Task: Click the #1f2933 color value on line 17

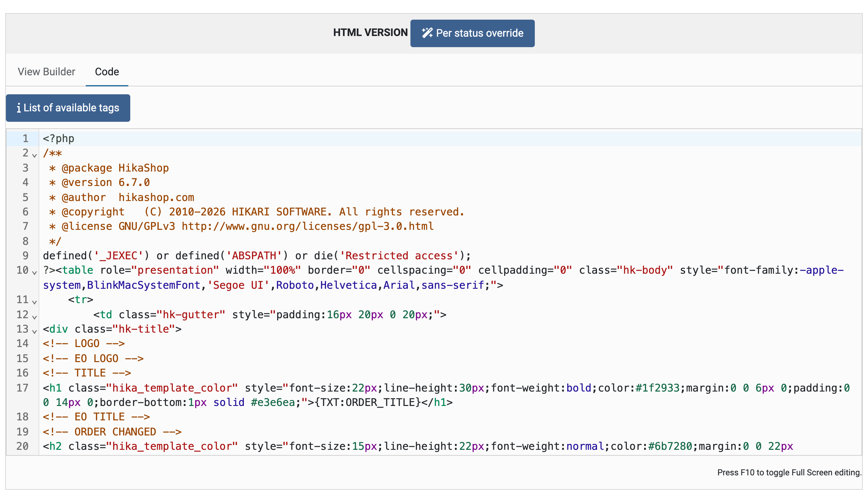Action: point(657,388)
